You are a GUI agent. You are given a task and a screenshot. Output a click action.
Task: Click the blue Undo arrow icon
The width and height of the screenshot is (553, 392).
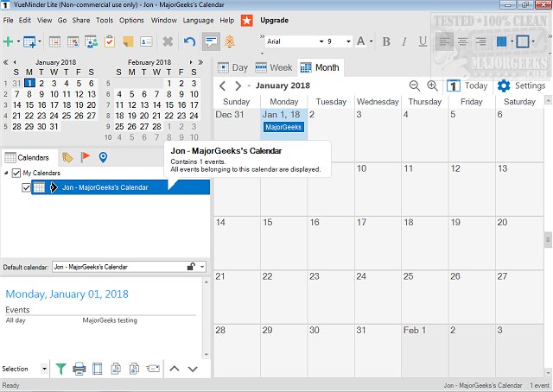189,41
